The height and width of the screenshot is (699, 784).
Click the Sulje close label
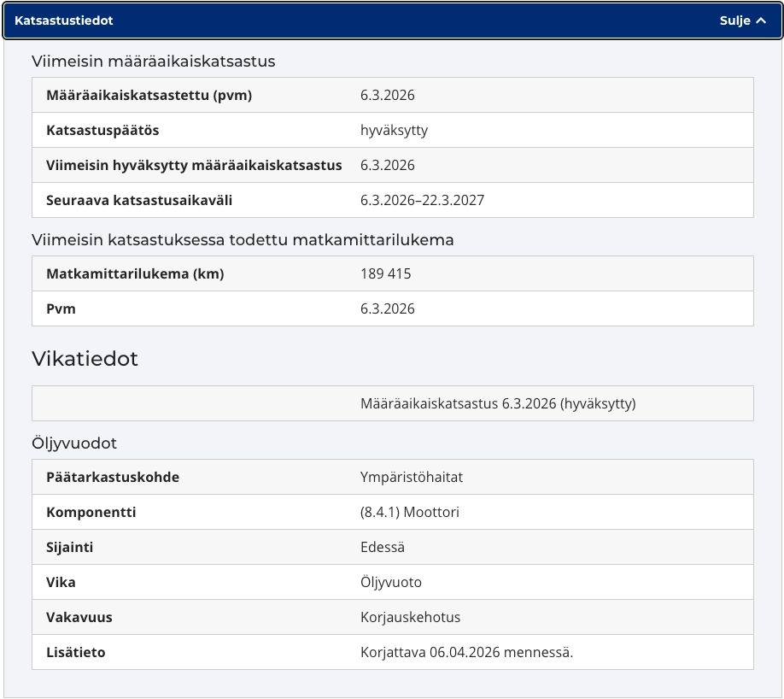pos(734,21)
